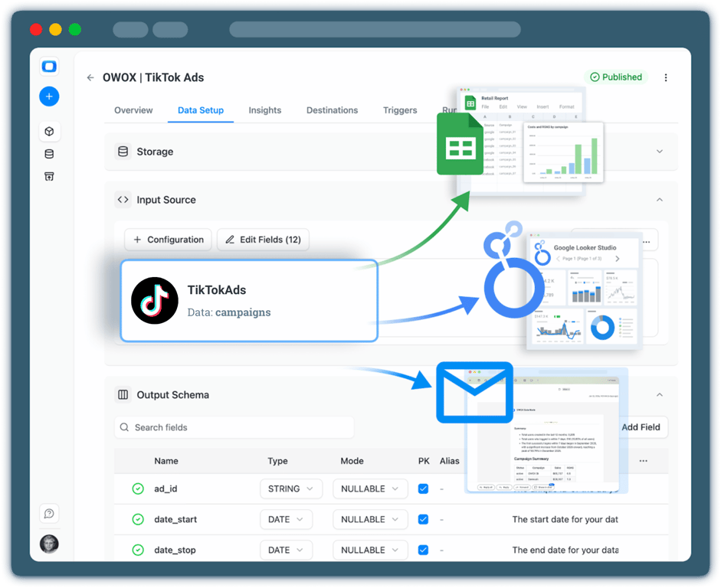Open the three-dot menu next to Published
Image resolution: width=721 pixels, height=588 pixels.
(x=665, y=77)
